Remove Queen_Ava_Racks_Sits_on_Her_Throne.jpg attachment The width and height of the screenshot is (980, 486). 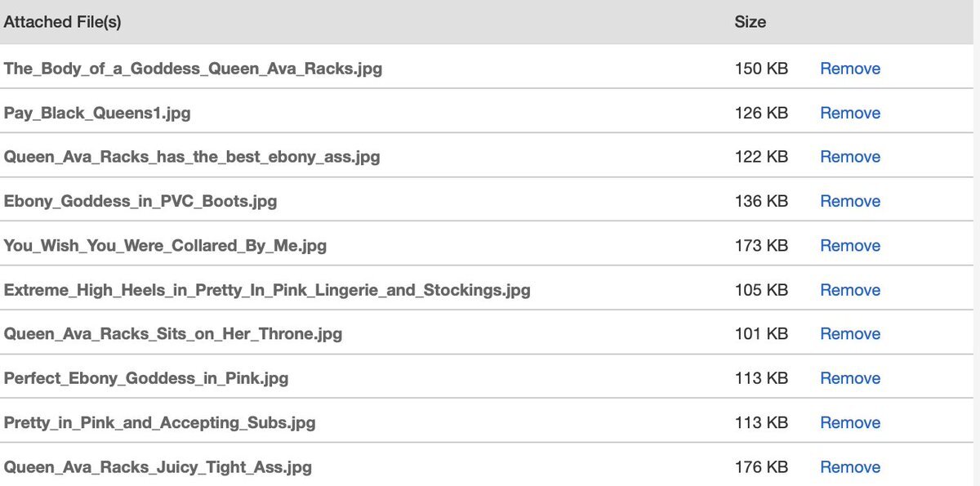click(x=849, y=334)
